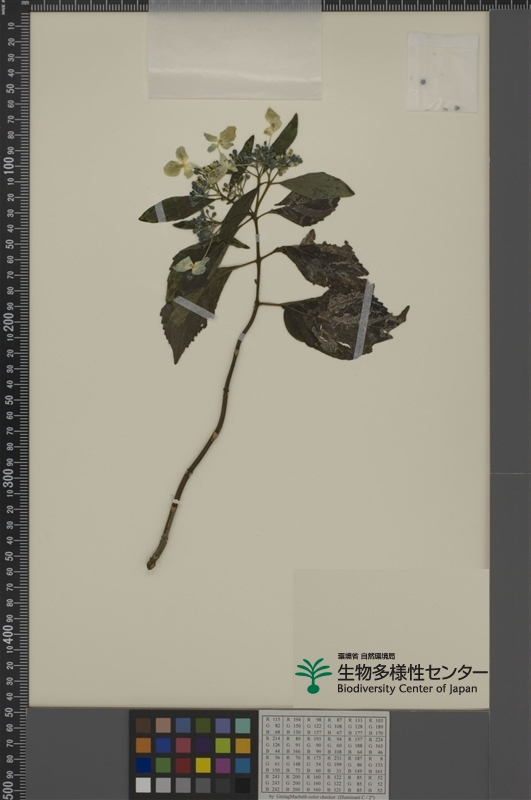Screen dimensions: 531x800
Task: Click the 100 mark on the left ruler
Action: click(9, 166)
